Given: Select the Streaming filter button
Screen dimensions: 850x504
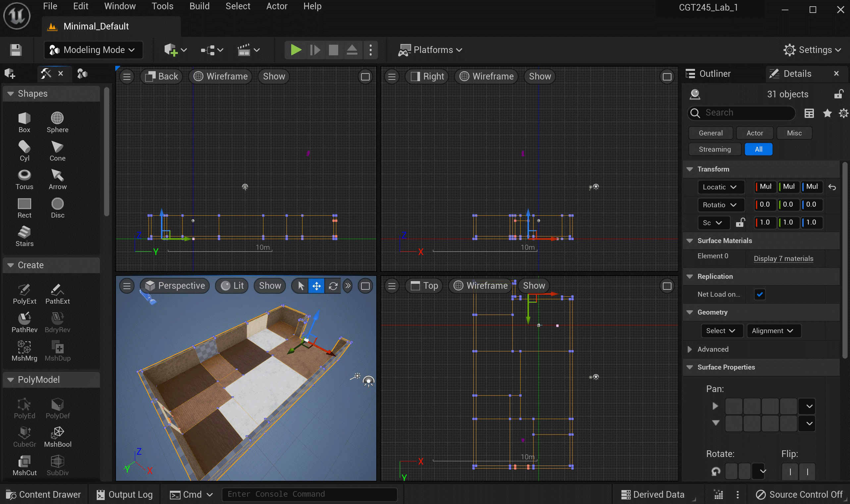Looking at the screenshot, I should click(715, 149).
